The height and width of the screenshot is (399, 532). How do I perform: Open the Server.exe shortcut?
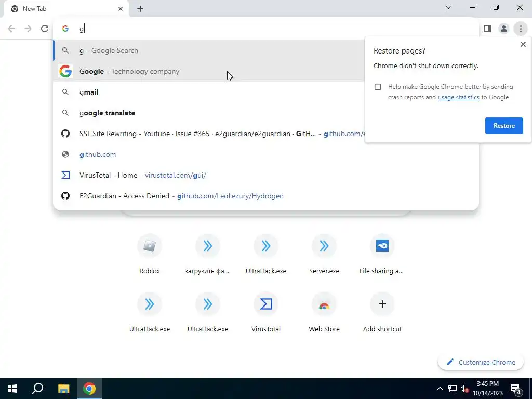(324, 255)
